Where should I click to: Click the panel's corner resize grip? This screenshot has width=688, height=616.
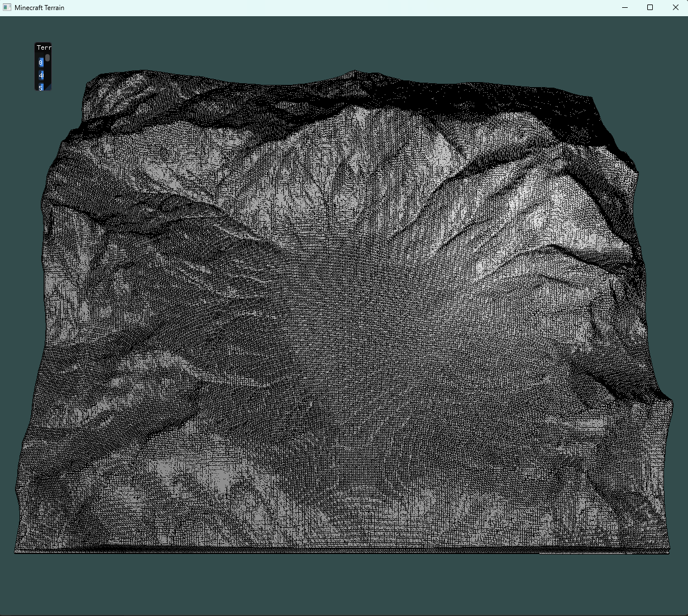point(49,87)
